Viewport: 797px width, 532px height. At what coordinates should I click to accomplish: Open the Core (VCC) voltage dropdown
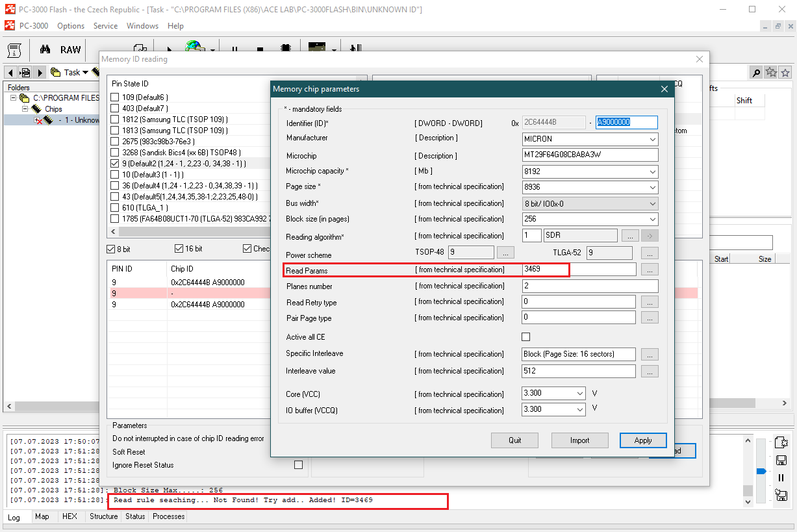click(554, 393)
